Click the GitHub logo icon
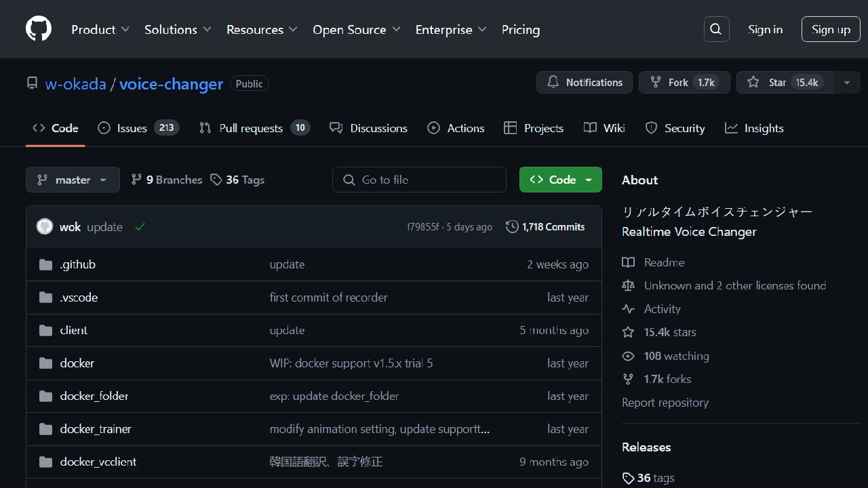 [39, 29]
